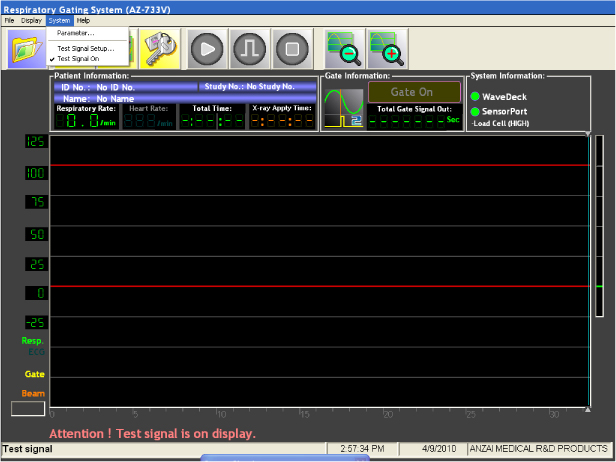This screenshot has height=462, width=616.
Task: Click the Gate On button
Action: click(411, 92)
